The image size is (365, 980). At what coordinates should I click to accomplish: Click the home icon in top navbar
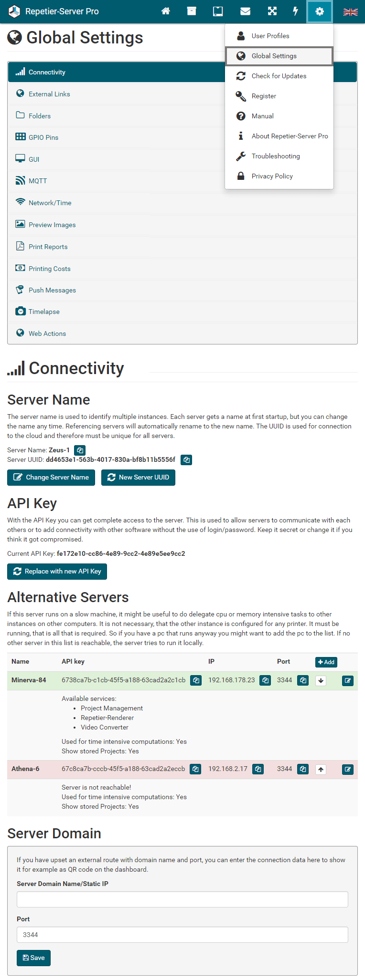[x=166, y=11]
